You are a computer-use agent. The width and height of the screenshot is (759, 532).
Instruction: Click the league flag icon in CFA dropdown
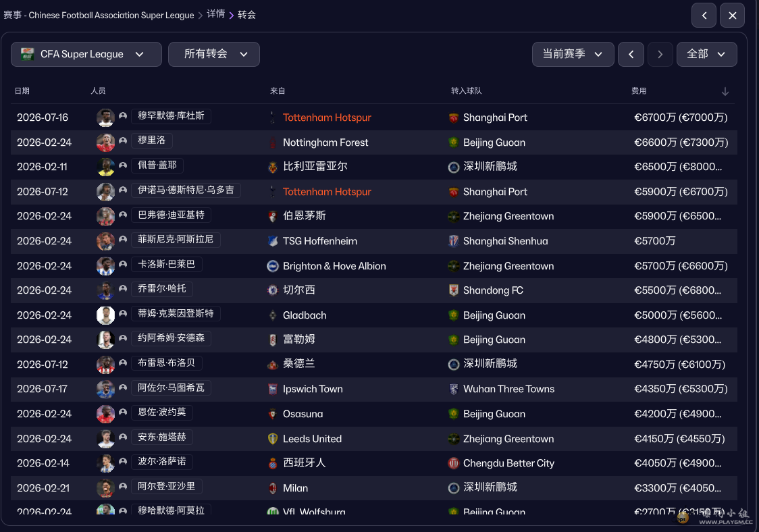(28, 54)
